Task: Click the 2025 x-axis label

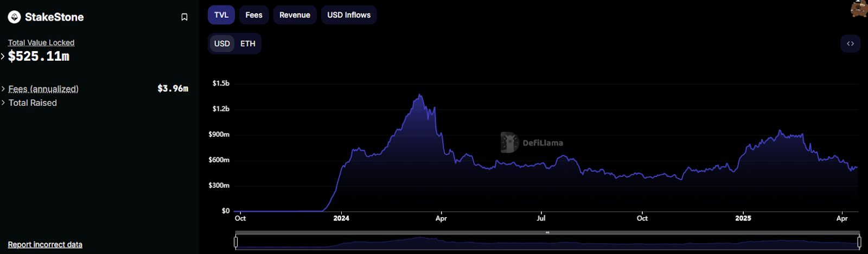Action: coord(743,218)
